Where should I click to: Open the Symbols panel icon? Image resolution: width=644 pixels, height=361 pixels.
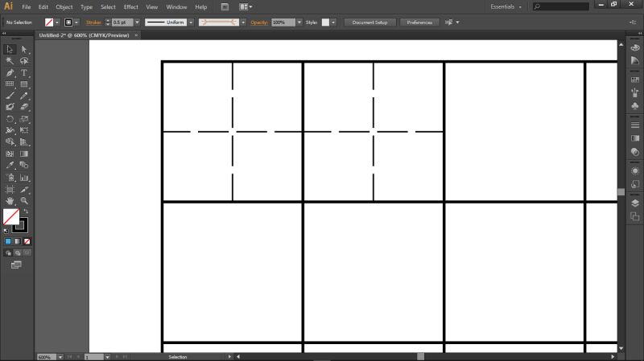pos(635,106)
